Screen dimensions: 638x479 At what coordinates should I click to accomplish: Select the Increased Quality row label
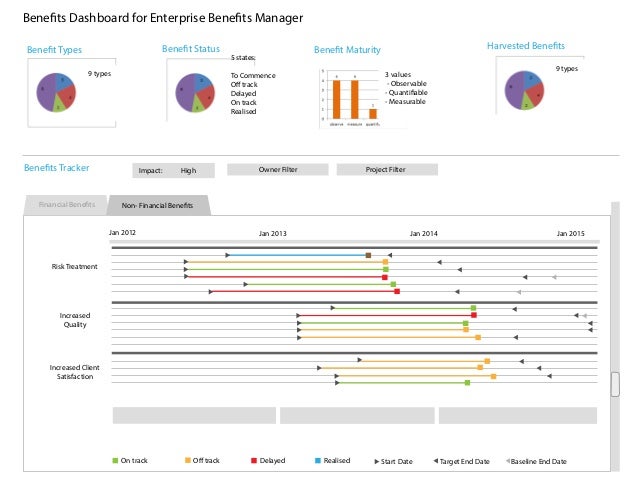[75, 320]
